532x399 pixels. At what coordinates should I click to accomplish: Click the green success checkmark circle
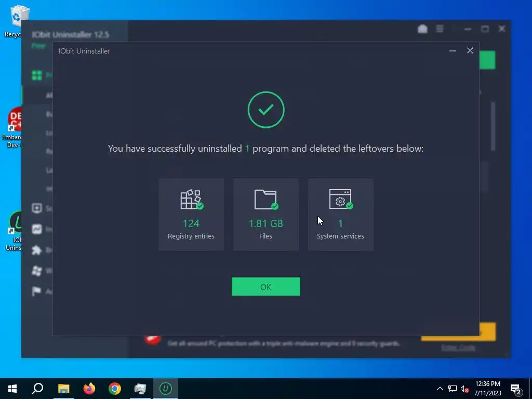click(x=266, y=110)
